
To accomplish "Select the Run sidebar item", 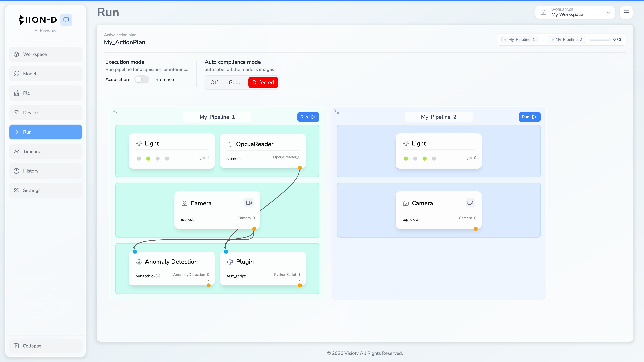I will click(x=46, y=132).
